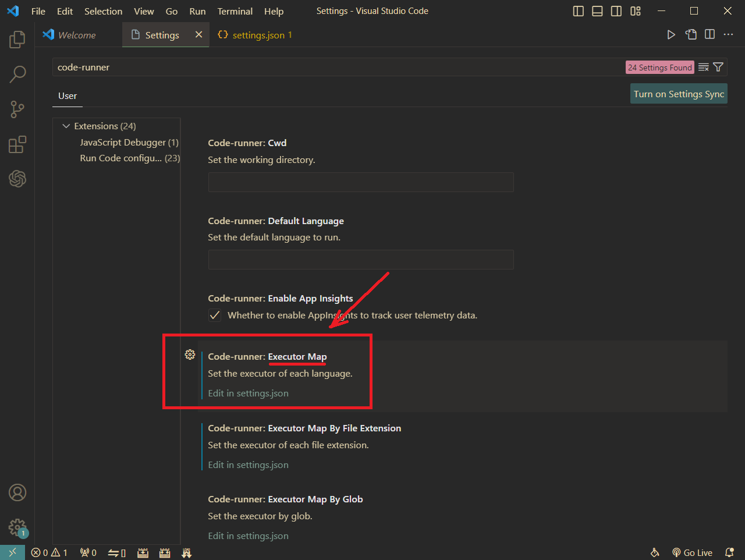Viewport: 745px width, 560px height.
Task: Open the notifications bell in the status bar
Action: 729,552
